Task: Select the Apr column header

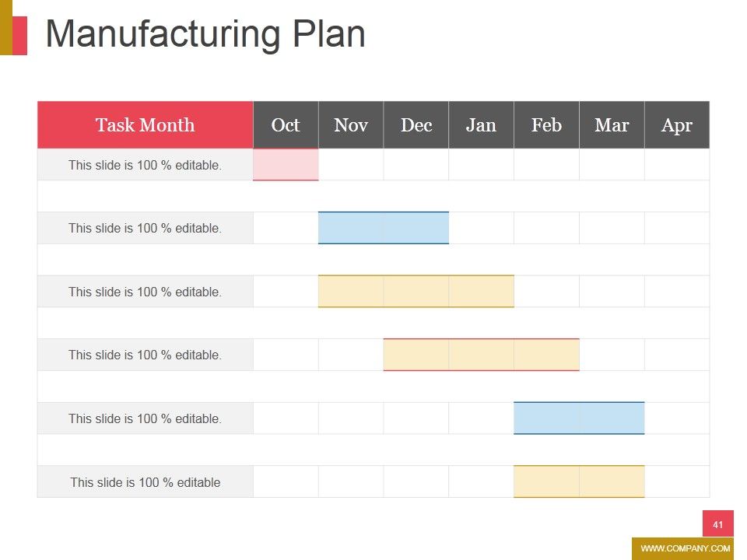Action: [677, 124]
